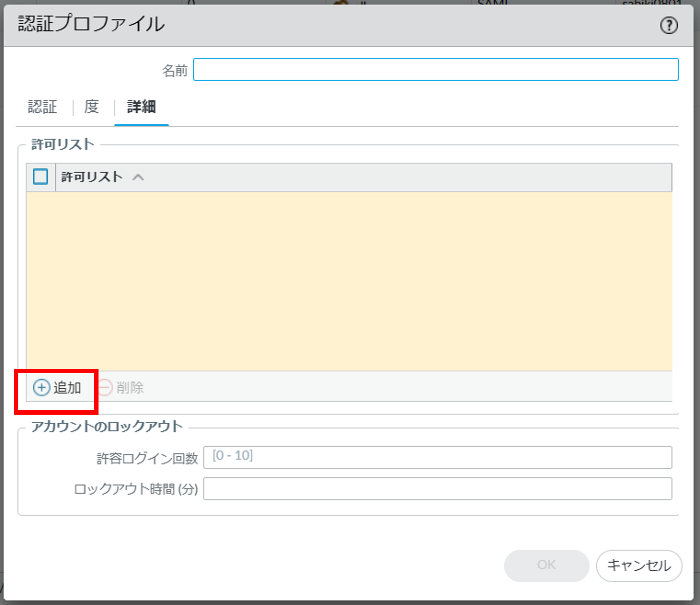Focus the 名前 text field
700x605 pixels.
(435, 69)
